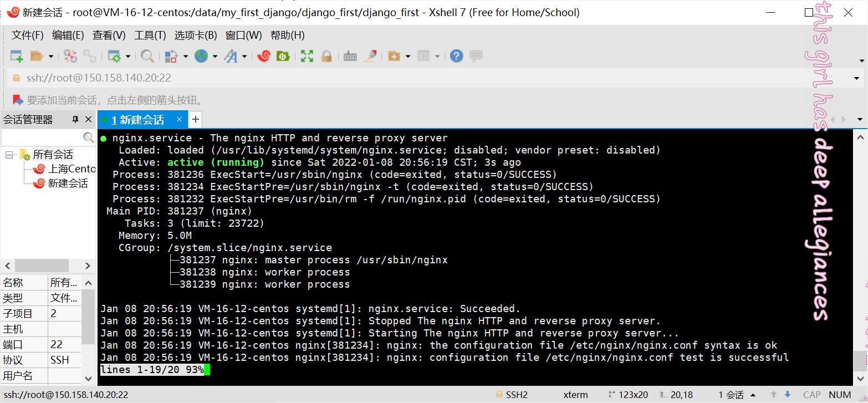This screenshot has height=403, width=868.
Task: Click the lock screen padlock icon
Action: tap(326, 56)
